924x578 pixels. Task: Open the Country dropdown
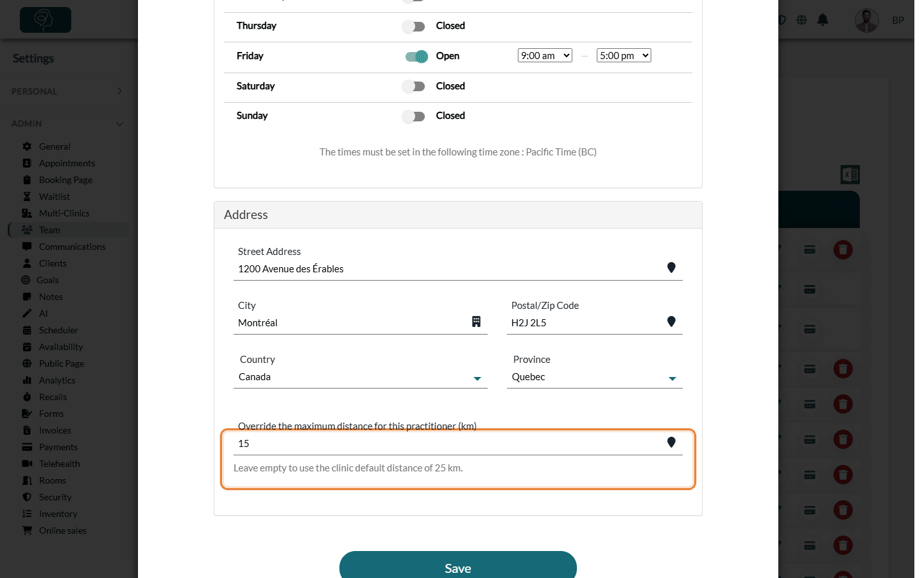(360, 377)
